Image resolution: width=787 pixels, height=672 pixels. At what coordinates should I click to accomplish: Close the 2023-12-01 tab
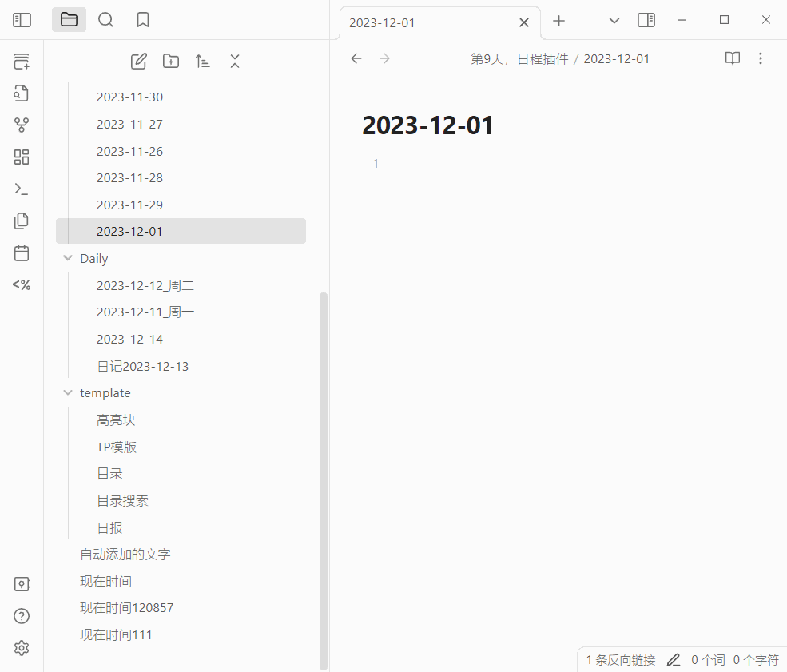[524, 22]
